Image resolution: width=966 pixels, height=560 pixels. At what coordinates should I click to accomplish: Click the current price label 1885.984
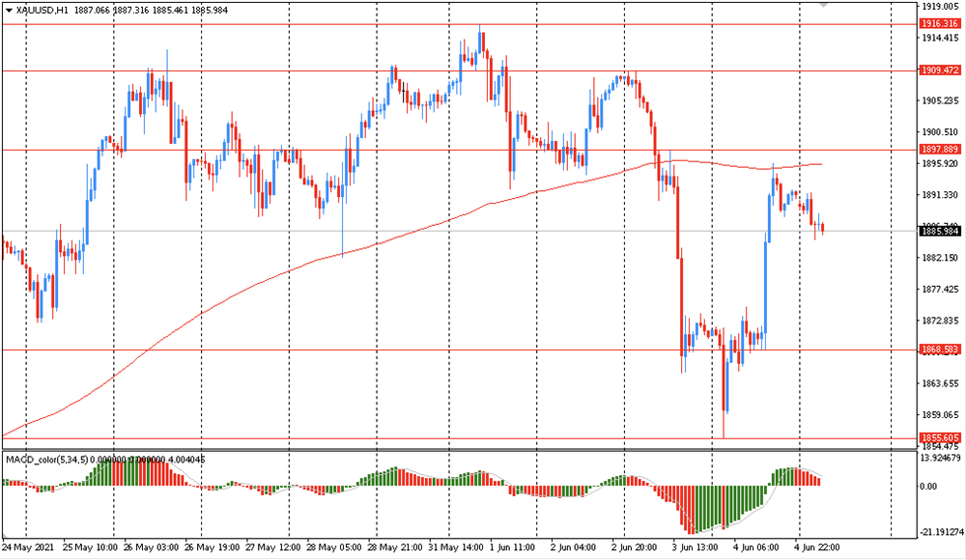(940, 232)
